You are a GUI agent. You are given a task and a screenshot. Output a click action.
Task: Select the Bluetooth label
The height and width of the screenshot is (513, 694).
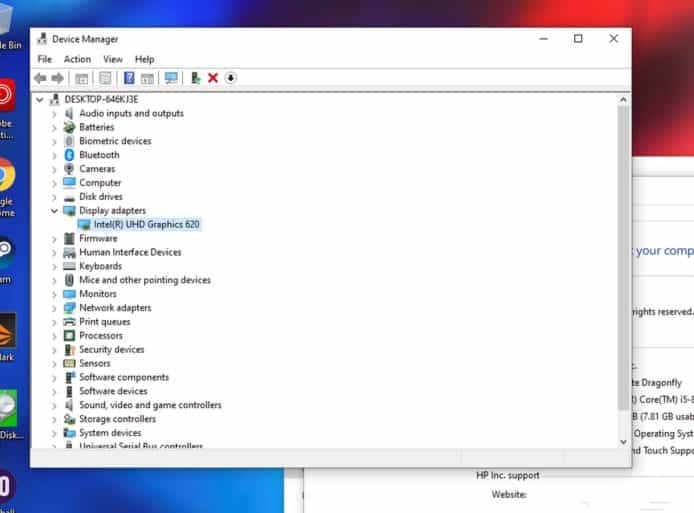pos(99,155)
